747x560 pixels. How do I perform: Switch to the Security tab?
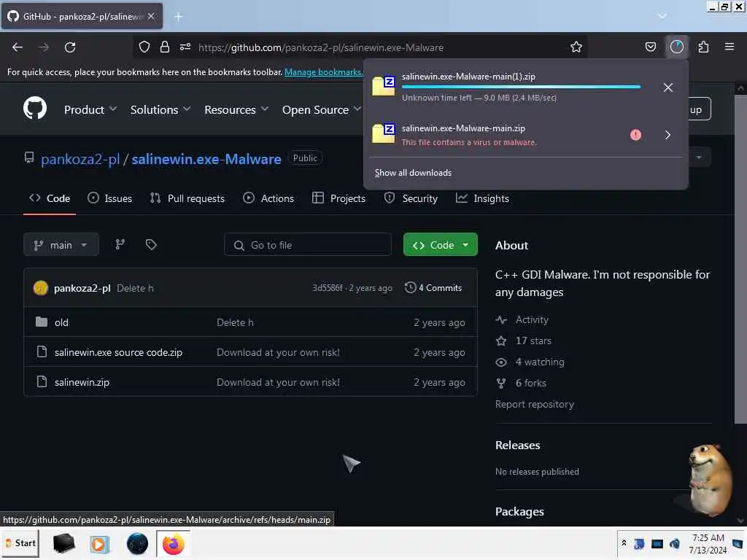411,198
